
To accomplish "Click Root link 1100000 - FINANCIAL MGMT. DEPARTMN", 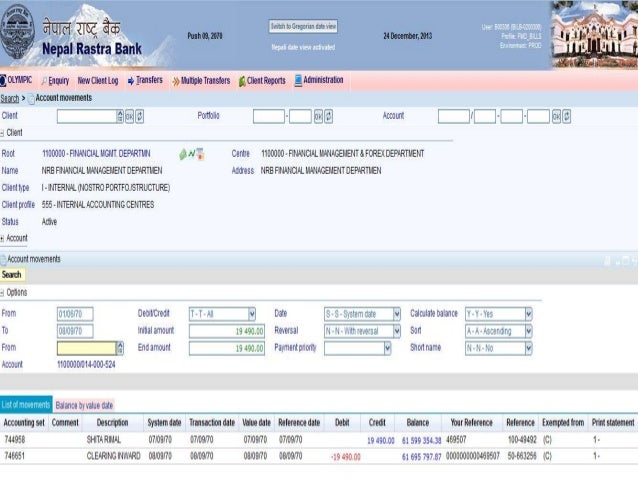I will pyautogui.click(x=96, y=154).
